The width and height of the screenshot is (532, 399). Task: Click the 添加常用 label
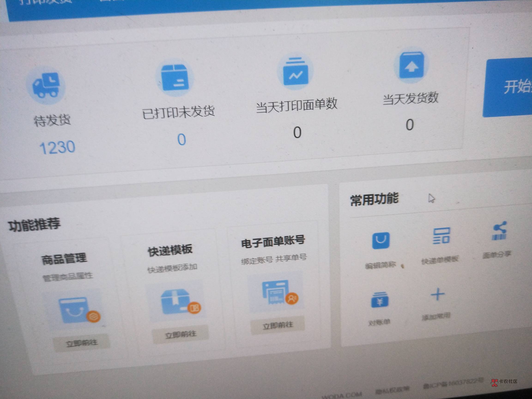click(x=436, y=317)
